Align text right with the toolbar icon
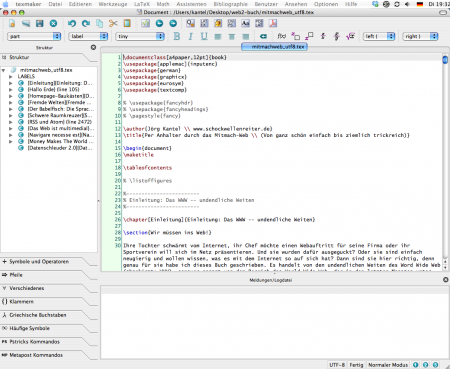 click(246, 36)
